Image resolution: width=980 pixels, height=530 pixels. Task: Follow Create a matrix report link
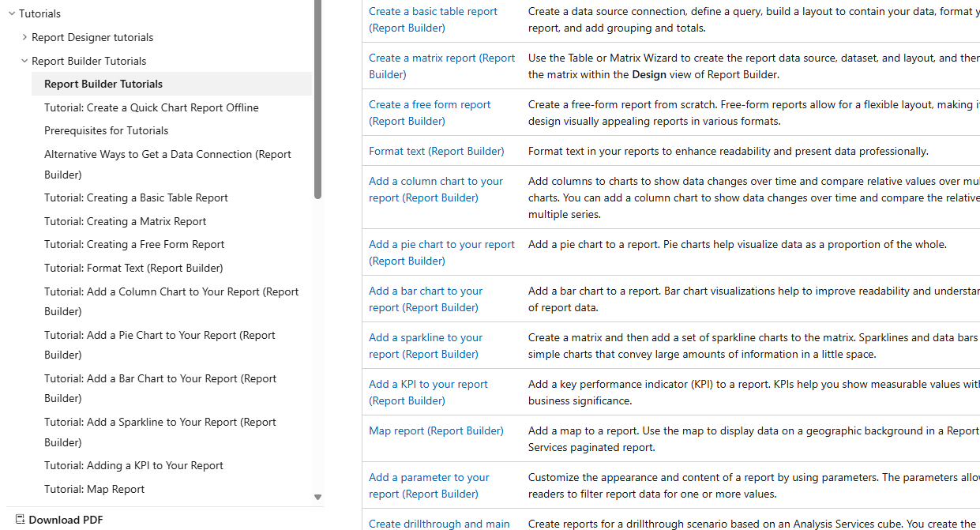pos(441,66)
